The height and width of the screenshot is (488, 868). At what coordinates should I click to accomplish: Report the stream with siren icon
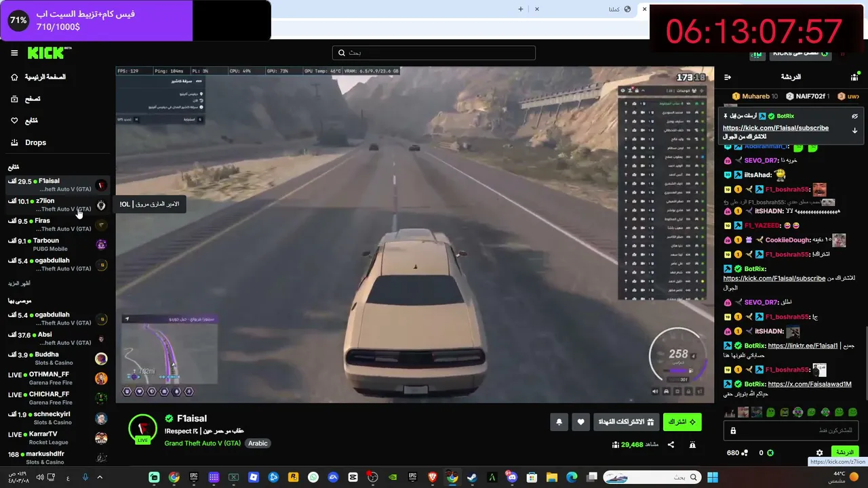[692, 445]
